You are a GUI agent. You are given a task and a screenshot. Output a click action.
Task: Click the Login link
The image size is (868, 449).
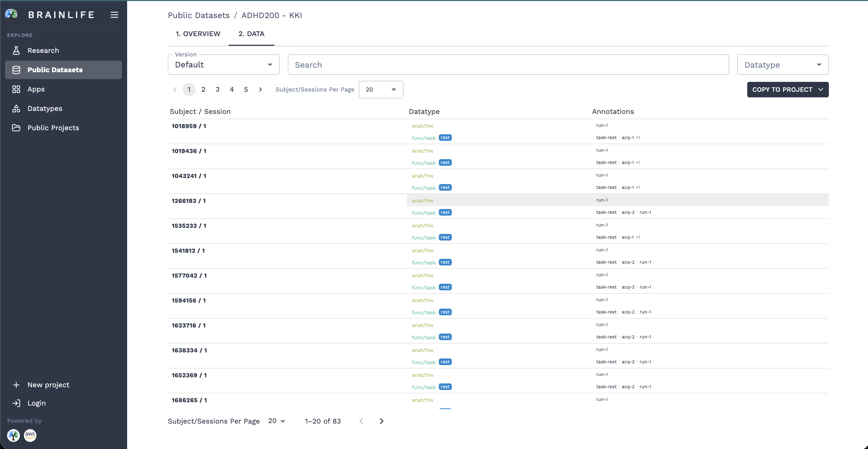pos(36,403)
